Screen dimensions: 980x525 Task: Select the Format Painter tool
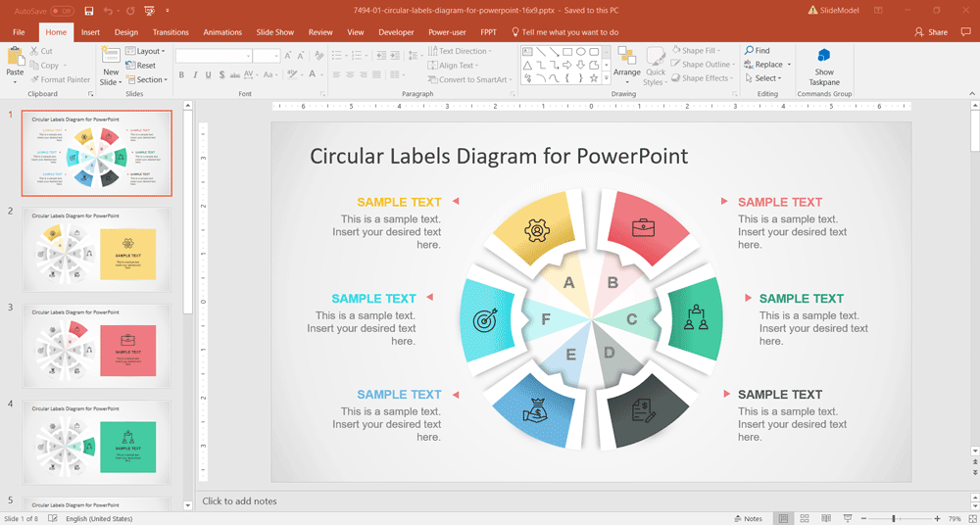pos(60,79)
